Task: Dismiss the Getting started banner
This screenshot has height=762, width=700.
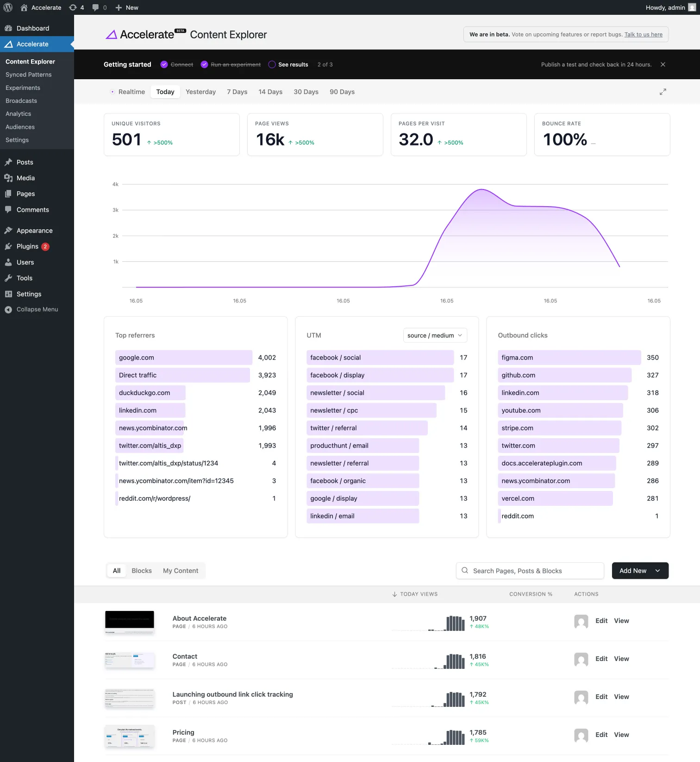Action: (x=663, y=64)
